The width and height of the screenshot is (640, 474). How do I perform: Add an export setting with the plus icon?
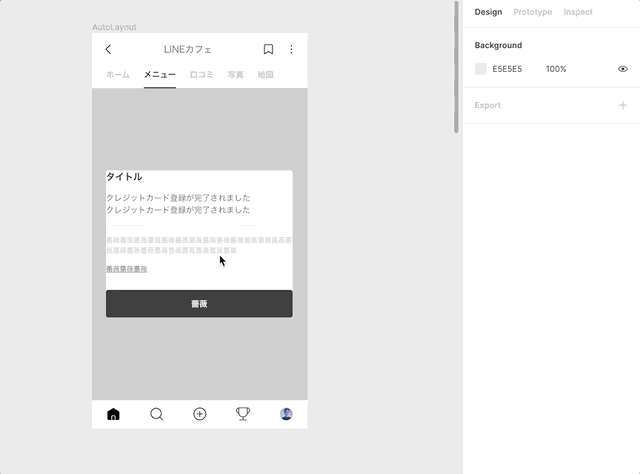click(623, 105)
